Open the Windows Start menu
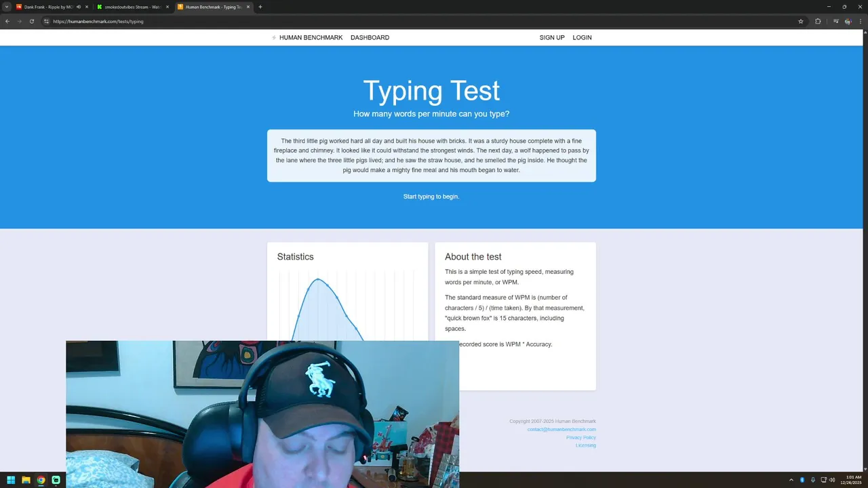 click(11, 480)
